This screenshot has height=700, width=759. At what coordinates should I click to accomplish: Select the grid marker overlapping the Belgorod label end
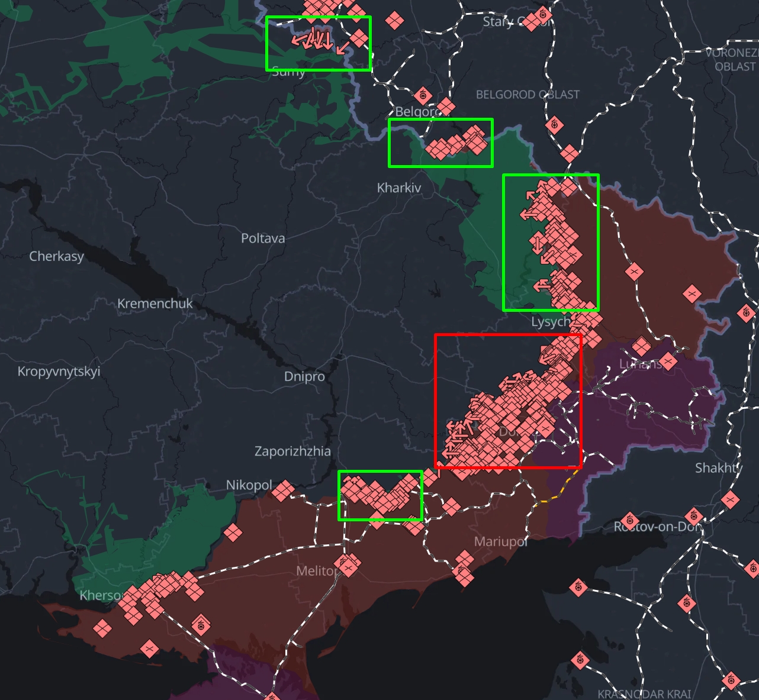pos(446,107)
